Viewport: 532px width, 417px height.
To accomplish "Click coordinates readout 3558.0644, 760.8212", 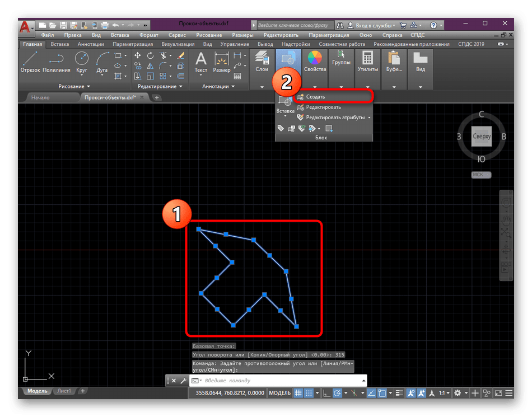I will pyautogui.click(x=230, y=393).
